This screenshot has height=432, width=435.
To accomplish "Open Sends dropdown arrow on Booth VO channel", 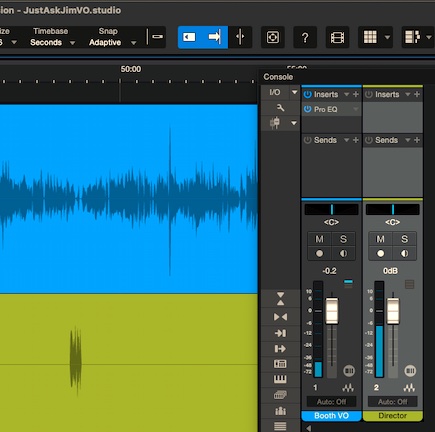I will 347,140.
